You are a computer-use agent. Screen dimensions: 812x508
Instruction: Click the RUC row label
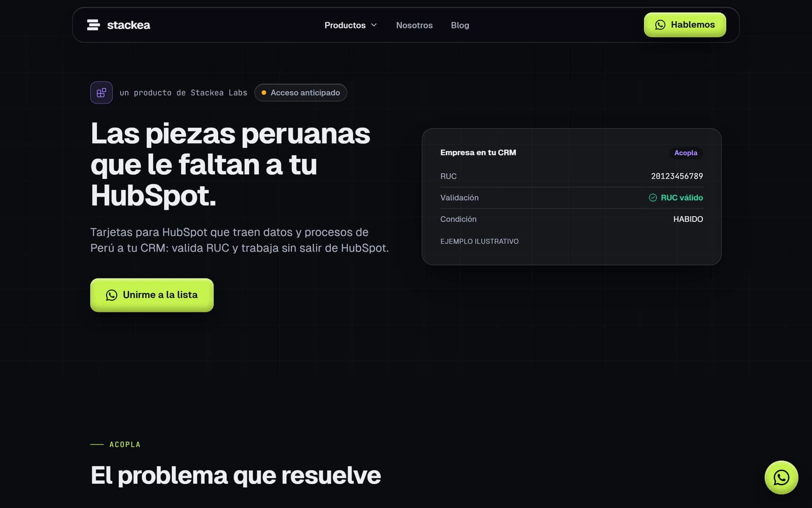(x=449, y=176)
